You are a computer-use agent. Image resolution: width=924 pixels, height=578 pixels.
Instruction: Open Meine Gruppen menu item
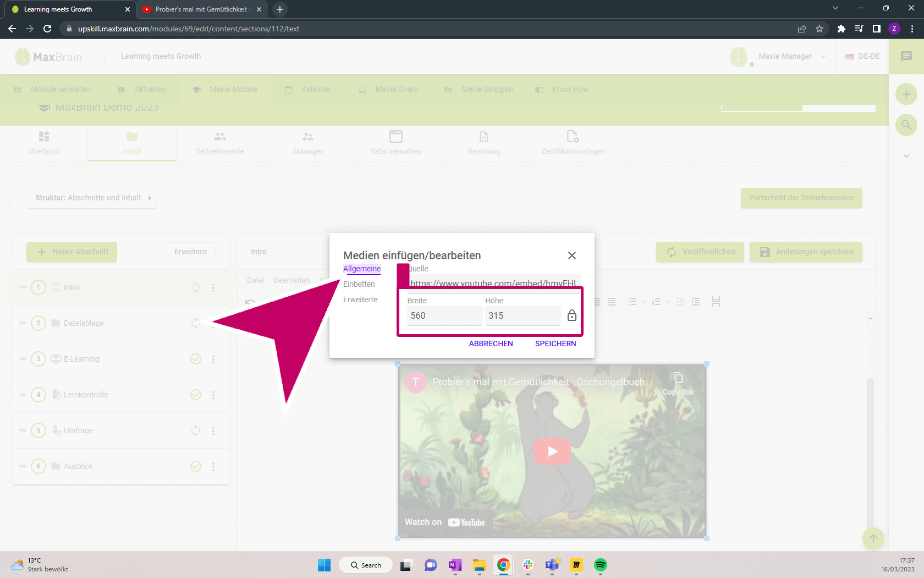pos(479,90)
